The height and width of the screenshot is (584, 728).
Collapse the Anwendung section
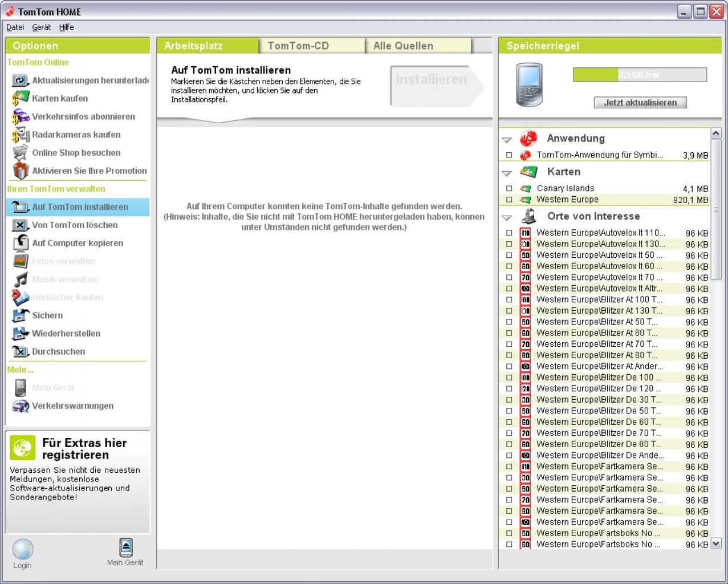507,140
